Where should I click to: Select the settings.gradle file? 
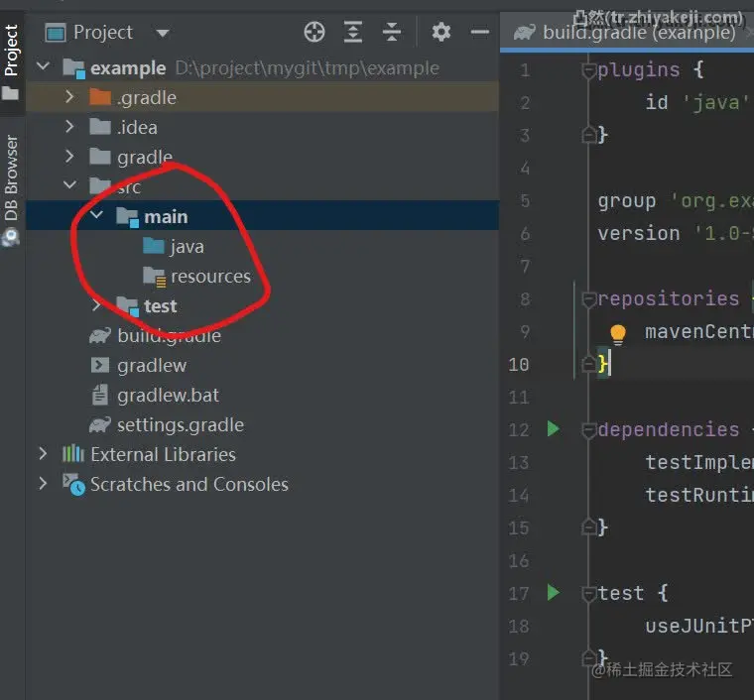pos(181,425)
